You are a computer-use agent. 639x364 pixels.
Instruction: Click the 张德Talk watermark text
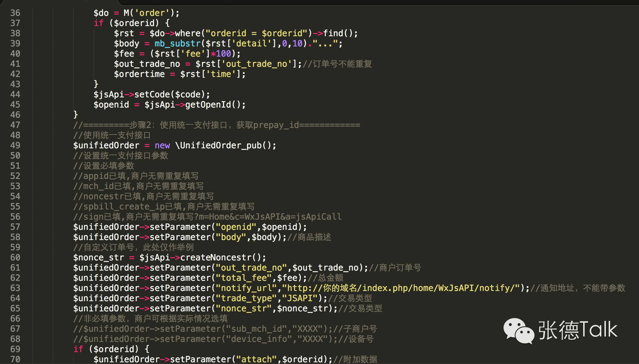tap(578, 330)
